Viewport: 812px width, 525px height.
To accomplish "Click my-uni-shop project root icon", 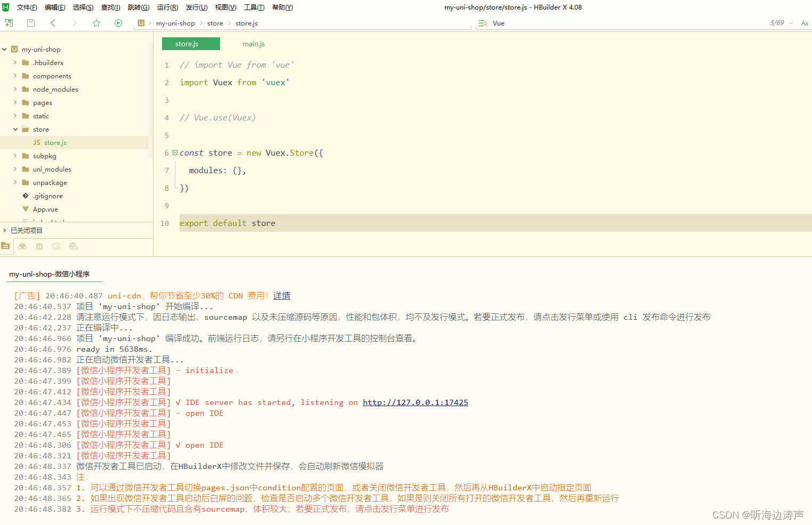I will click(x=14, y=49).
